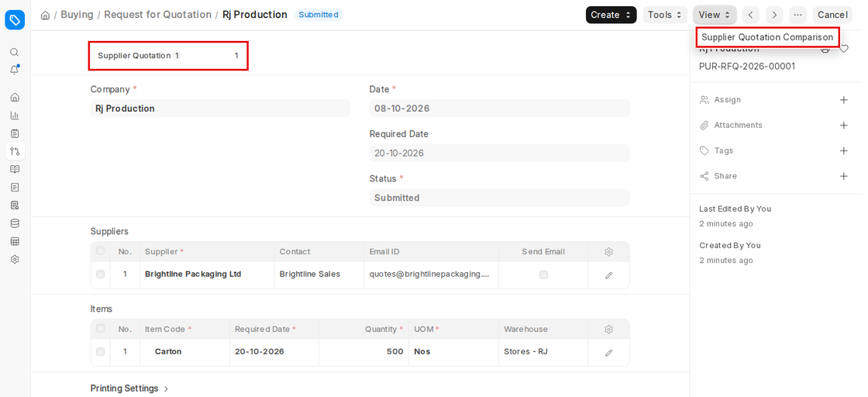
Task: Open the Tools dropdown
Action: click(x=665, y=15)
